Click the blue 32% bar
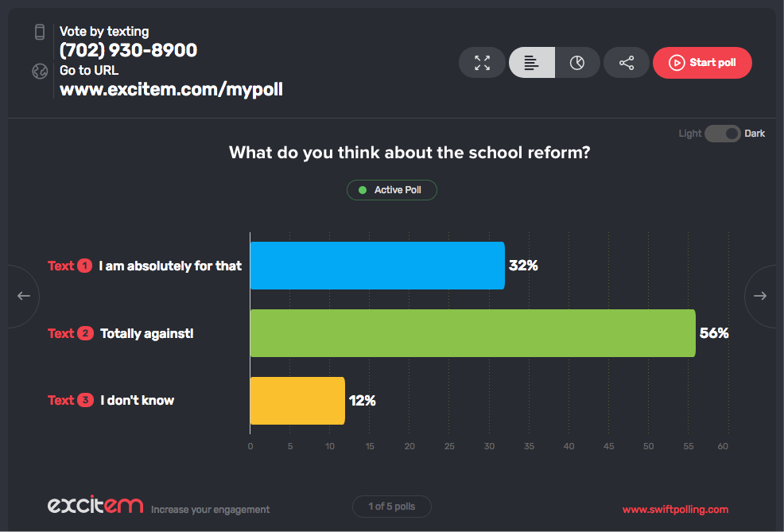 click(377, 266)
